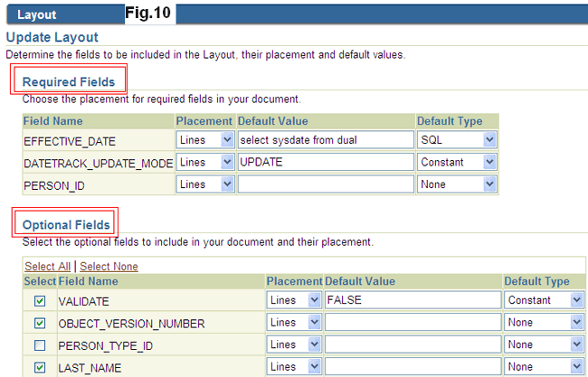The image size is (588, 377).
Task: Open Default Type dropdown for PERSON_ID
Action: 457,184
